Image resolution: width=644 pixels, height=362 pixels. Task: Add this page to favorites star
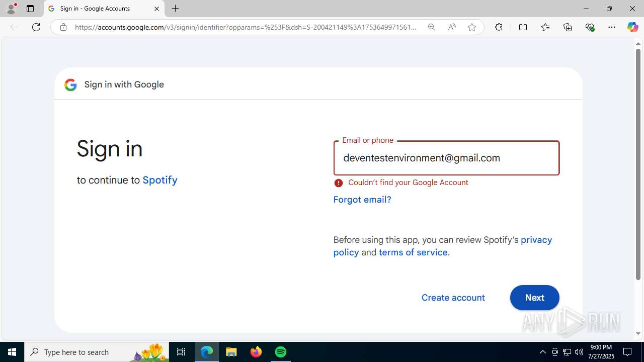pos(471,27)
